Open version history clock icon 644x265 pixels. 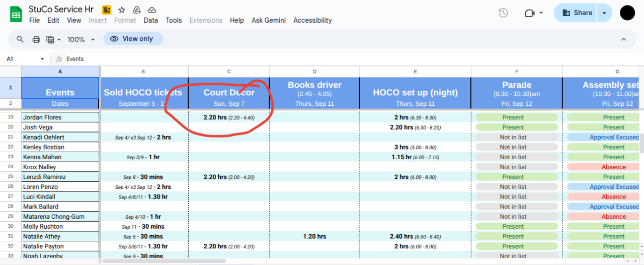[x=503, y=13]
